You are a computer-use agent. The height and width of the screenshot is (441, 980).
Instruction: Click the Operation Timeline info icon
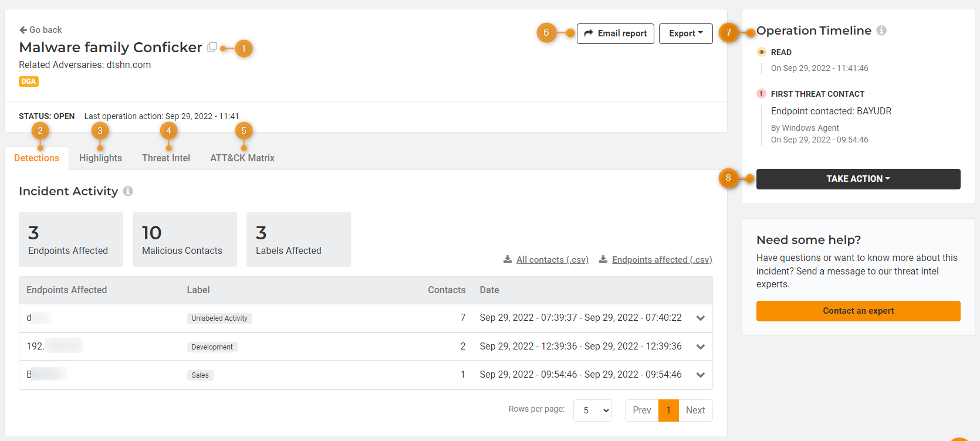pos(881,30)
